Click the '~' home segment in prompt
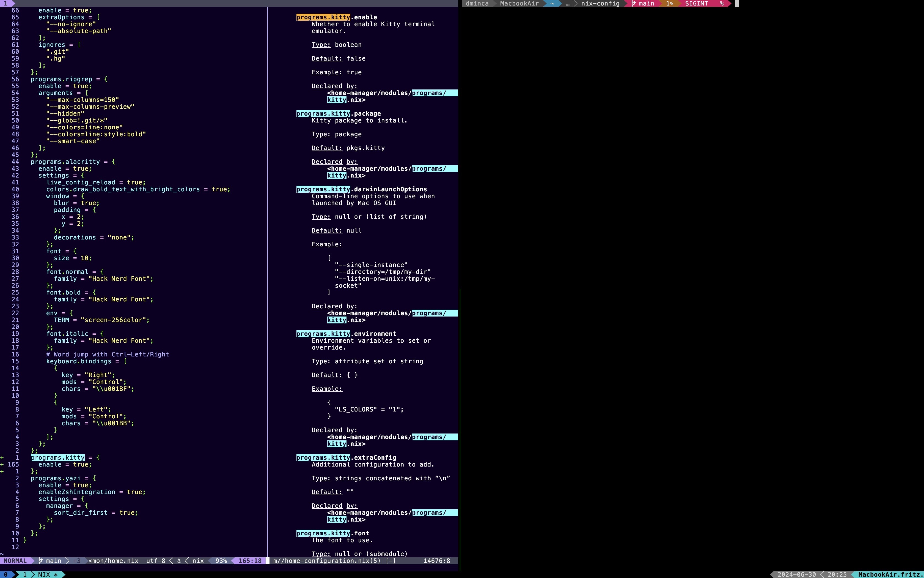The image size is (924, 578). click(x=552, y=3)
